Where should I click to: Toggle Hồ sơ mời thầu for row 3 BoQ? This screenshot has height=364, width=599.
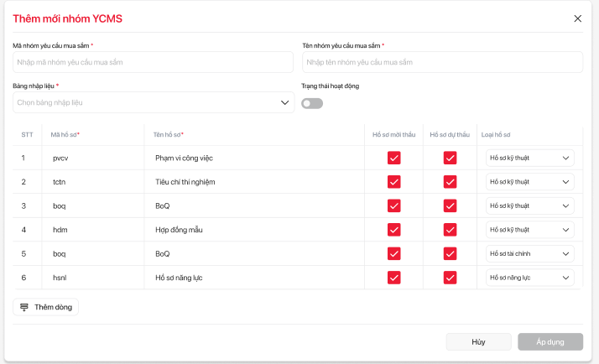point(393,205)
